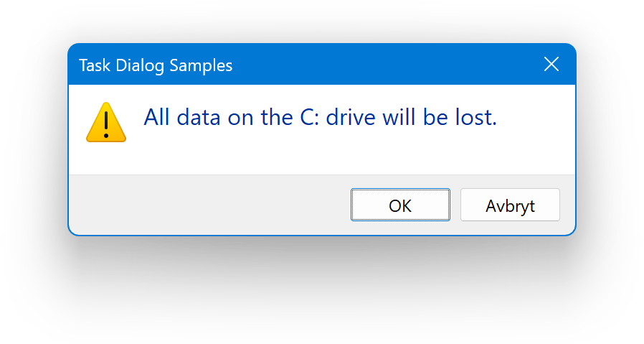
Task: Click the exclamation mark inside warning icon
Action: point(106,121)
